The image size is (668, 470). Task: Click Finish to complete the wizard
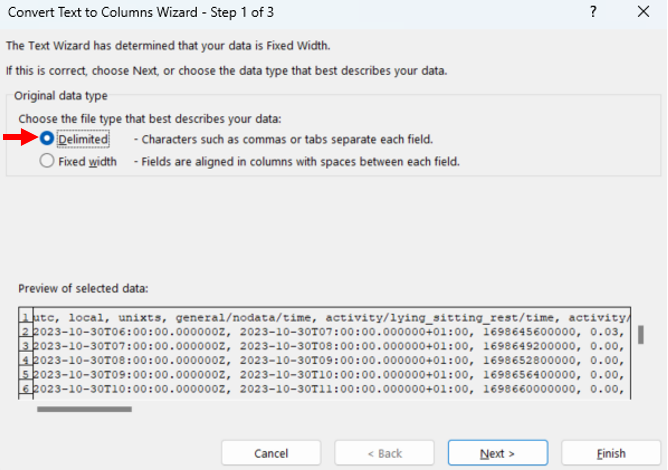[x=611, y=453]
